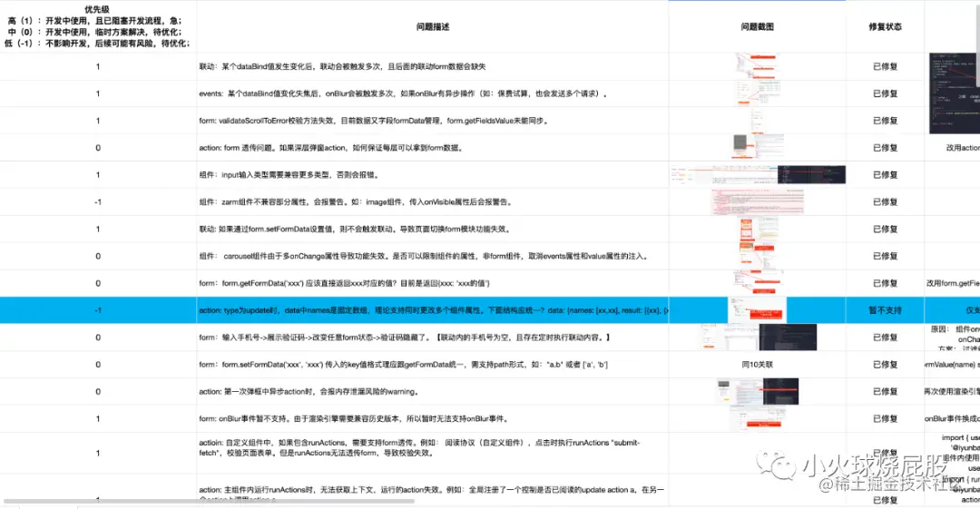Open screenshot thumbnail in events onBlur row
The image size is (980, 509).
[758, 93]
